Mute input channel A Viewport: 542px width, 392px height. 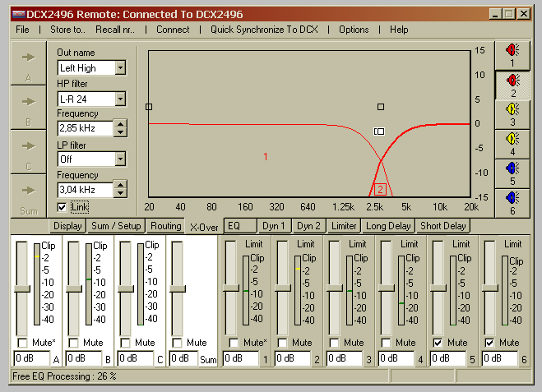click(22, 343)
